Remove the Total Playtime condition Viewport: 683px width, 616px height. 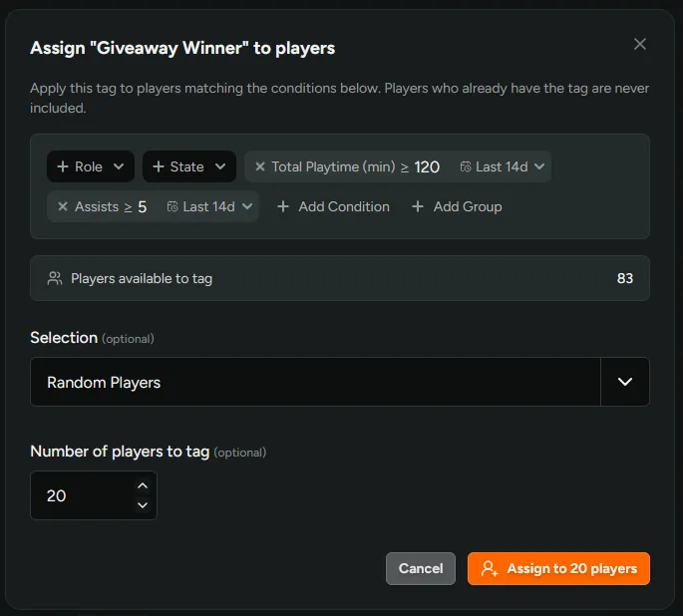pyautogui.click(x=260, y=166)
